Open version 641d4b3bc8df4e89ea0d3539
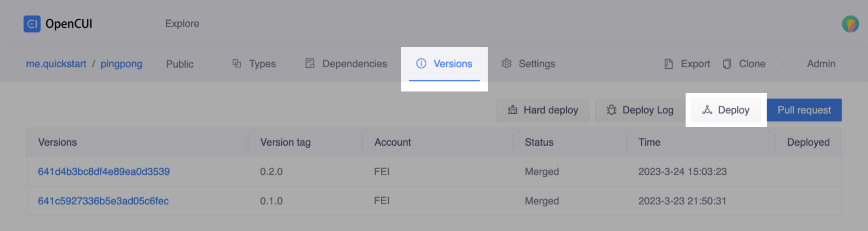868x231 pixels. (x=104, y=172)
